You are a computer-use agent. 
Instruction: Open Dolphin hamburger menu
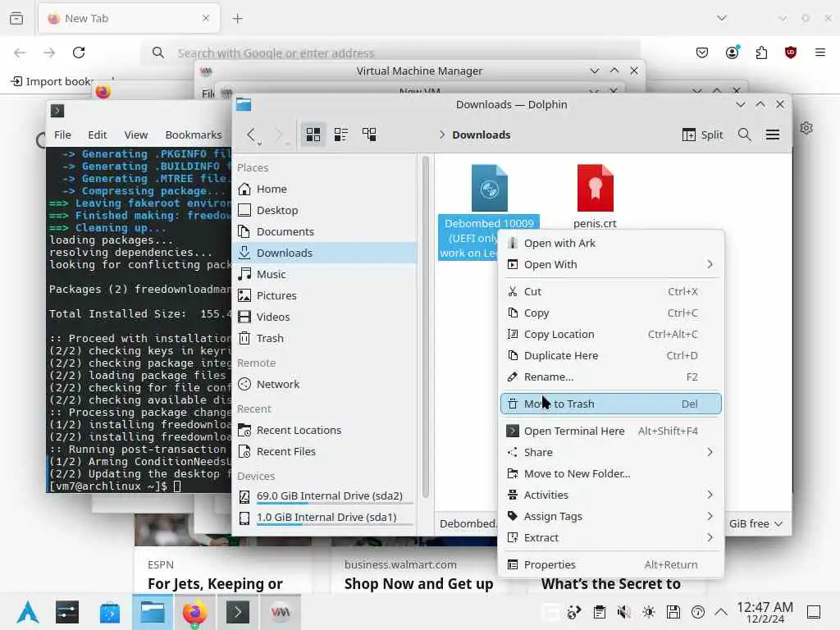(773, 135)
